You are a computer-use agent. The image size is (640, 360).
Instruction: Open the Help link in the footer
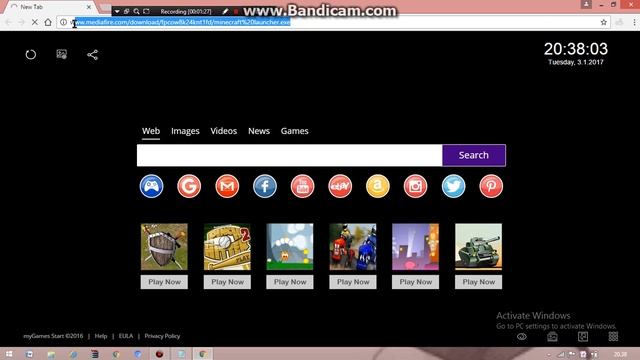coord(101,336)
